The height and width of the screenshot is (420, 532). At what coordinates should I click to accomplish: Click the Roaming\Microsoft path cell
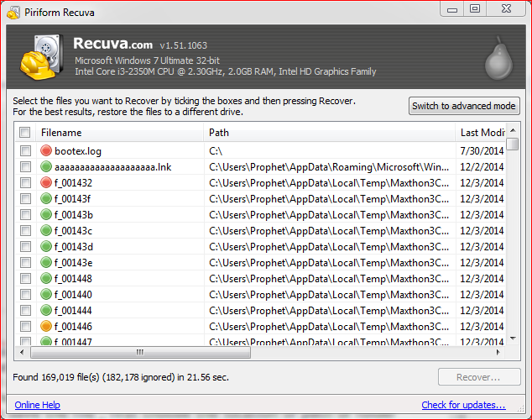(329, 166)
